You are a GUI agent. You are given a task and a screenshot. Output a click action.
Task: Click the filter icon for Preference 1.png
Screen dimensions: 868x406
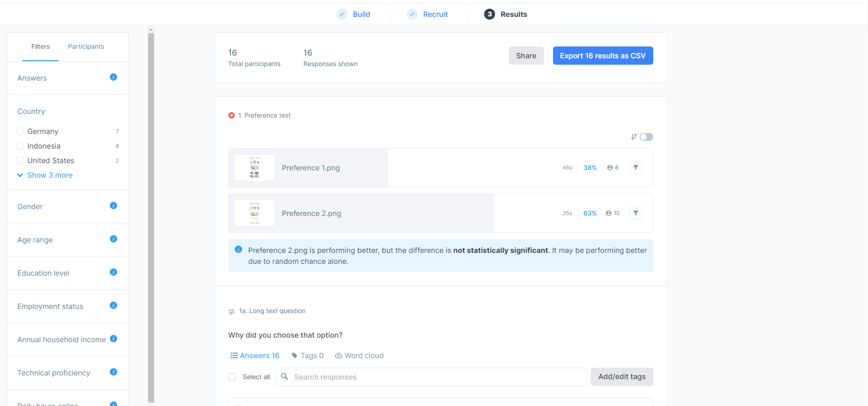pos(635,168)
